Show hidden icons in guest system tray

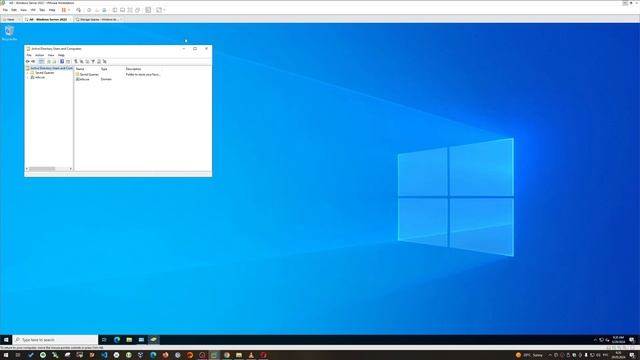pos(595,340)
